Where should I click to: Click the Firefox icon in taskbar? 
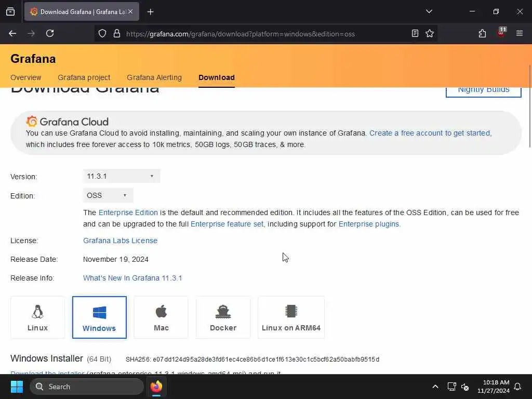tap(156, 387)
